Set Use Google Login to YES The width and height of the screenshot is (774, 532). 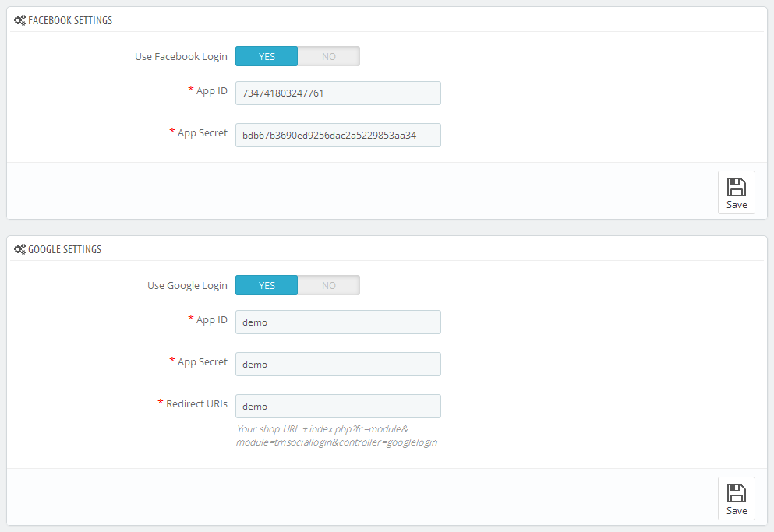click(x=267, y=285)
